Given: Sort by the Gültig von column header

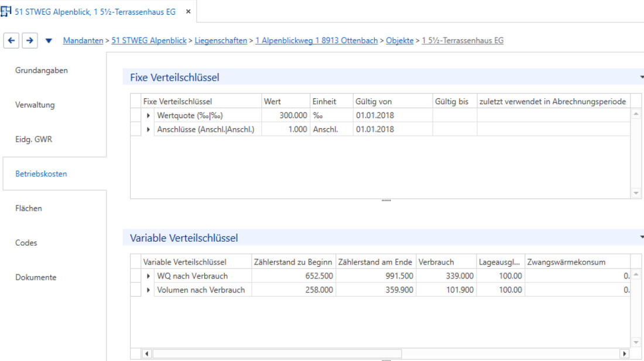Looking at the screenshot, I should [x=393, y=101].
